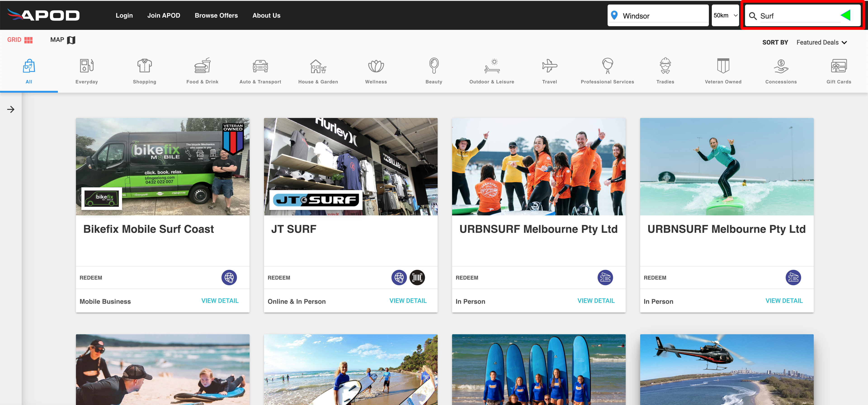
Task: Open the beach bodyboard family photo
Action: (163, 370)
